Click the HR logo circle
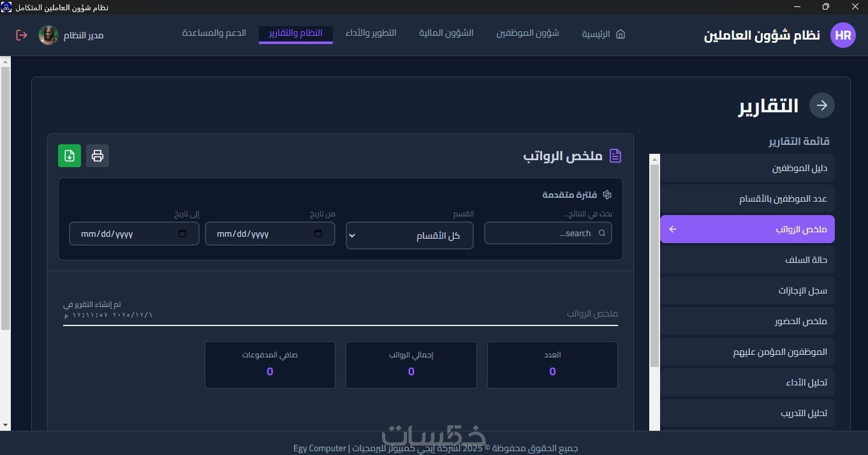 click(843, 35)
